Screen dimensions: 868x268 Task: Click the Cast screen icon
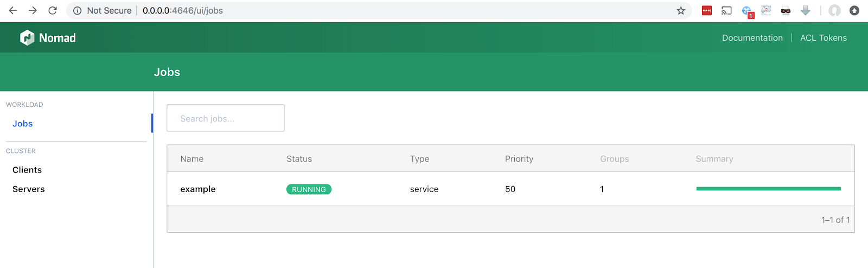pos(726,10)
